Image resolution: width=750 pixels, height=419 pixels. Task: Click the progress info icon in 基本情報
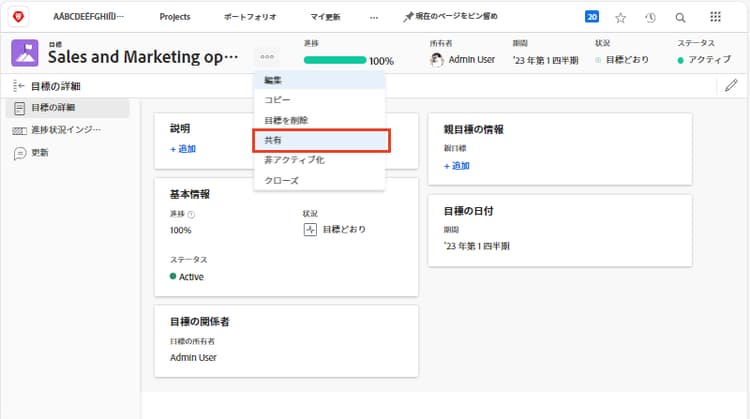click(191, 214)
